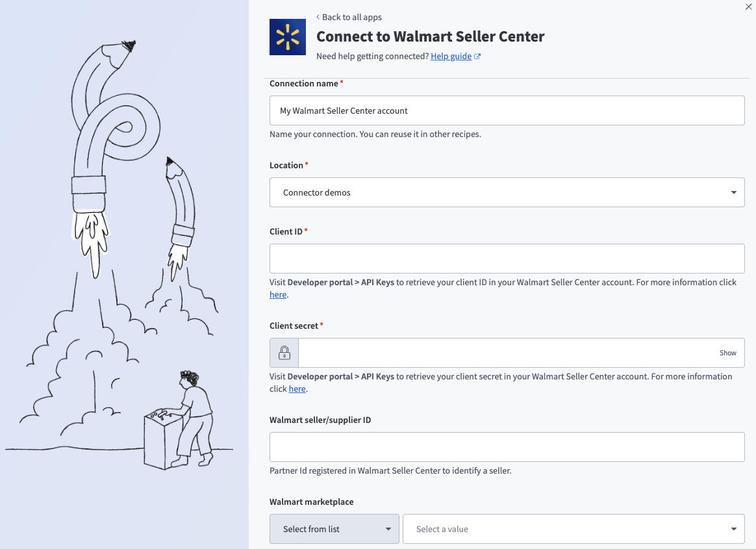This screenshot has width=756, height=549.
Task: Open the Location dropdown showing Connector demos
Action: coord(507,192)
